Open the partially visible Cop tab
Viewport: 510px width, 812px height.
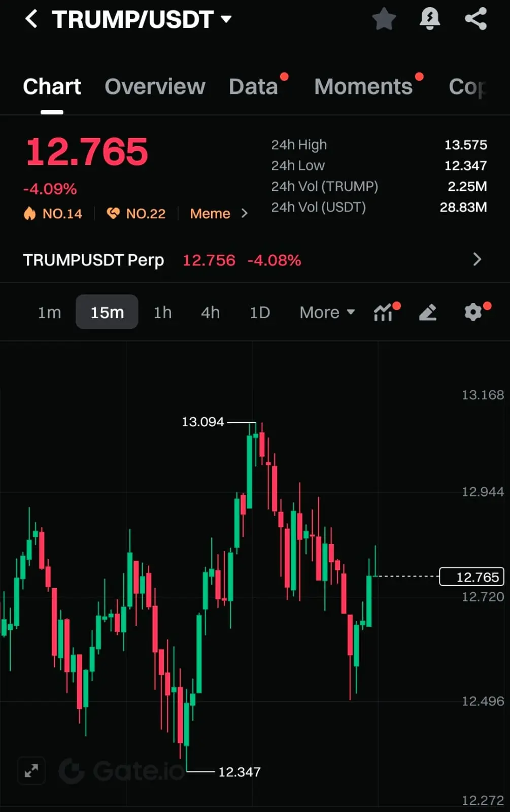[467, 87]
